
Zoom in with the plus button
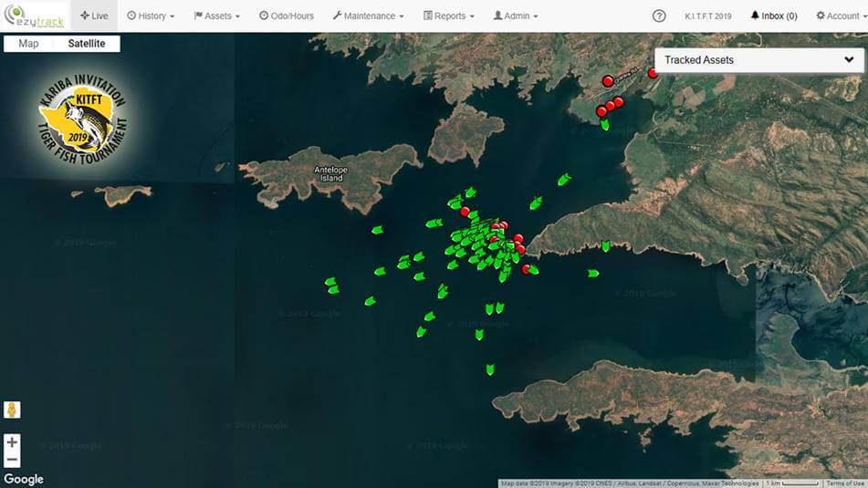(x=12, y=442)
